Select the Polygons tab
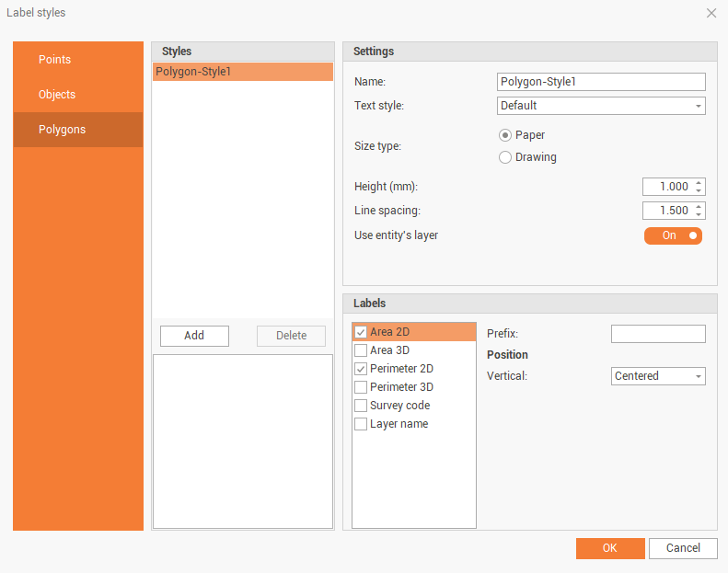Screen dimensions: 728x573 point(62,130)
